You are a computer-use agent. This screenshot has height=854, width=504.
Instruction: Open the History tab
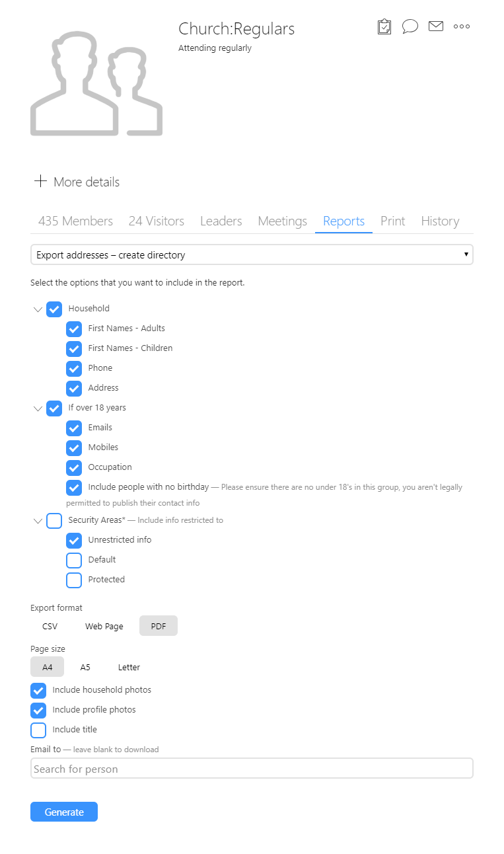[x=440, y=221]
